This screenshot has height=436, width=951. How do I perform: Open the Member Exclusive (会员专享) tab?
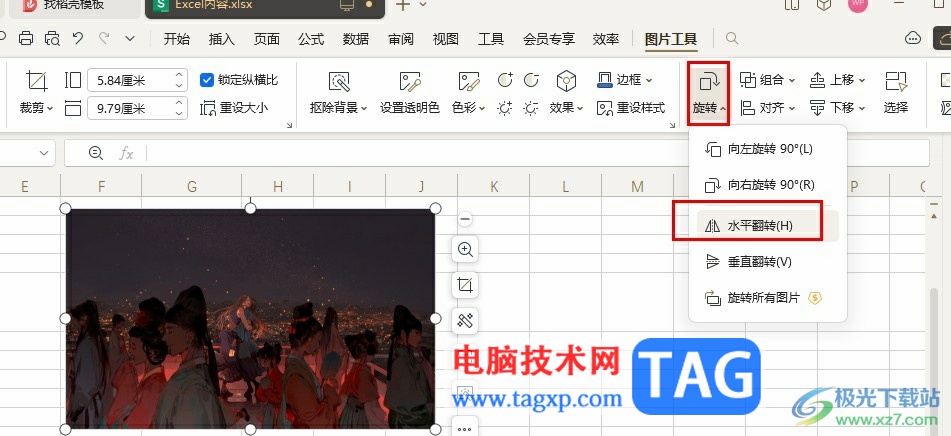click(549, 39)
